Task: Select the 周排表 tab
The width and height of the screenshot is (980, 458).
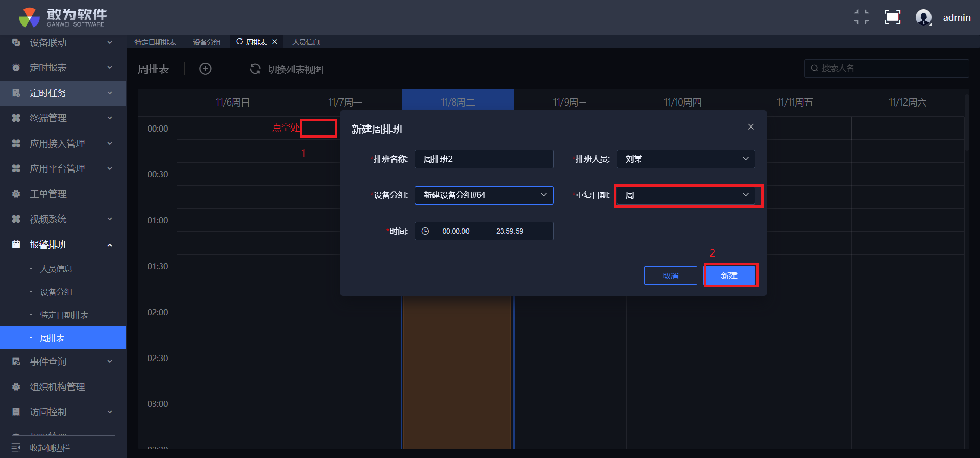Action: 256,42
